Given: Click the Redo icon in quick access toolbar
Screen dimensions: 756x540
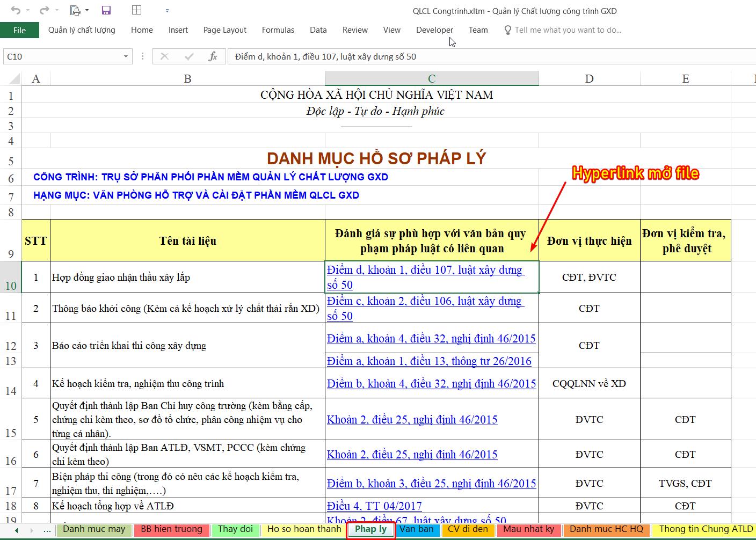Looking at the screenshot, I should 45,10.
